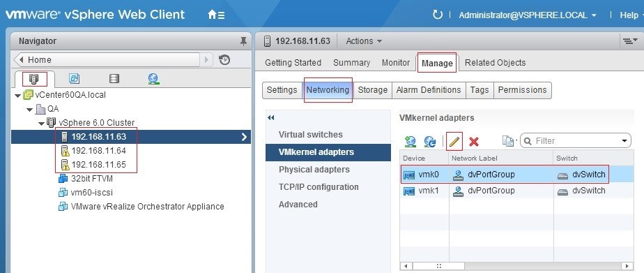
Task: Switch to Storage inventory tab
Action: [114, 78]
